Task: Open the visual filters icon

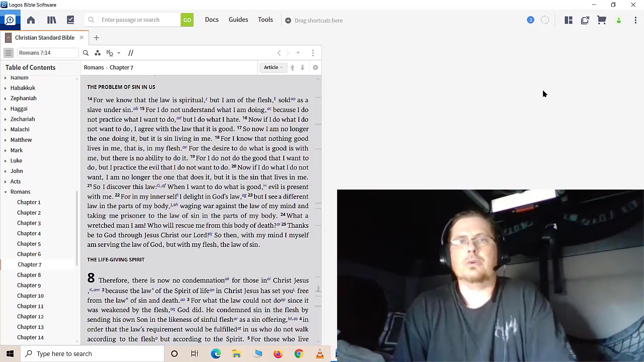Action: 98,53
